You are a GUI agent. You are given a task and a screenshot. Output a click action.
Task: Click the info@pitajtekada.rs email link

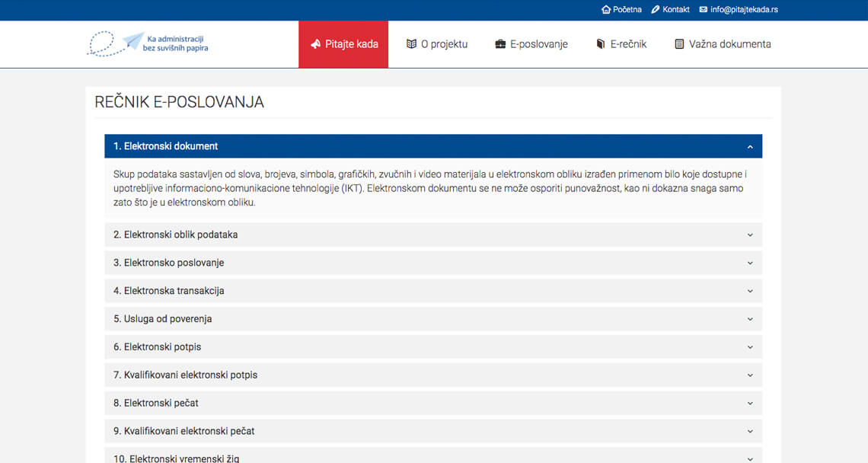744,9
